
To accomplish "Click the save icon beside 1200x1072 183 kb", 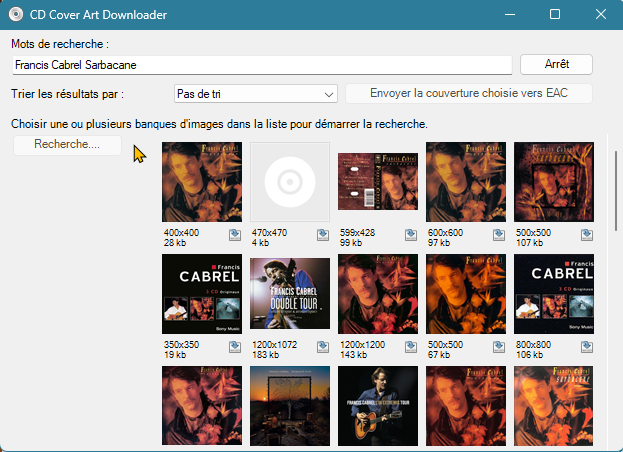I will [x=323, y=347].
